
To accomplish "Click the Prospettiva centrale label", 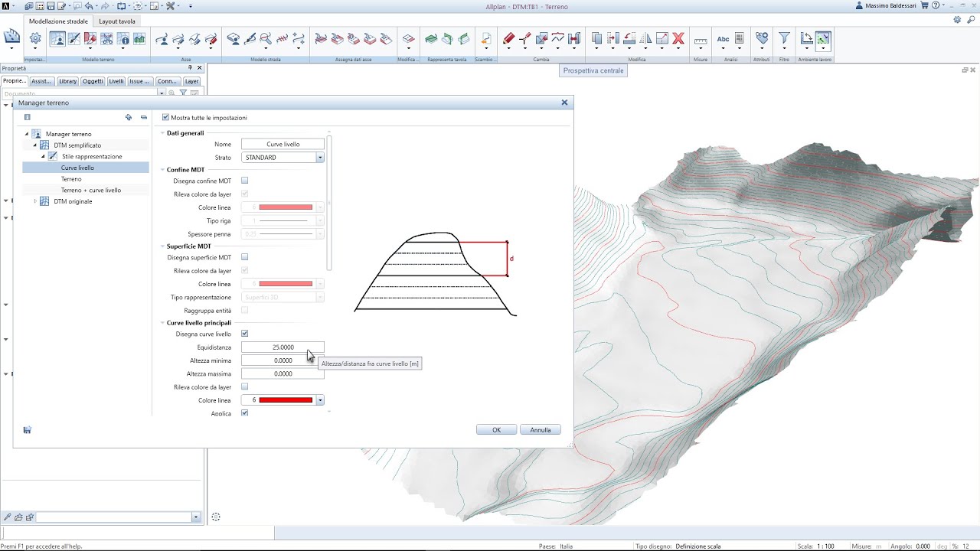I will point(593,70).
